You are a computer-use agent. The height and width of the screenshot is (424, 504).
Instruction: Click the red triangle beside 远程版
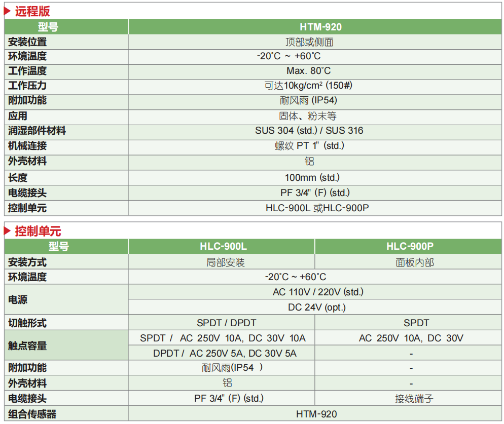point(8,11)
